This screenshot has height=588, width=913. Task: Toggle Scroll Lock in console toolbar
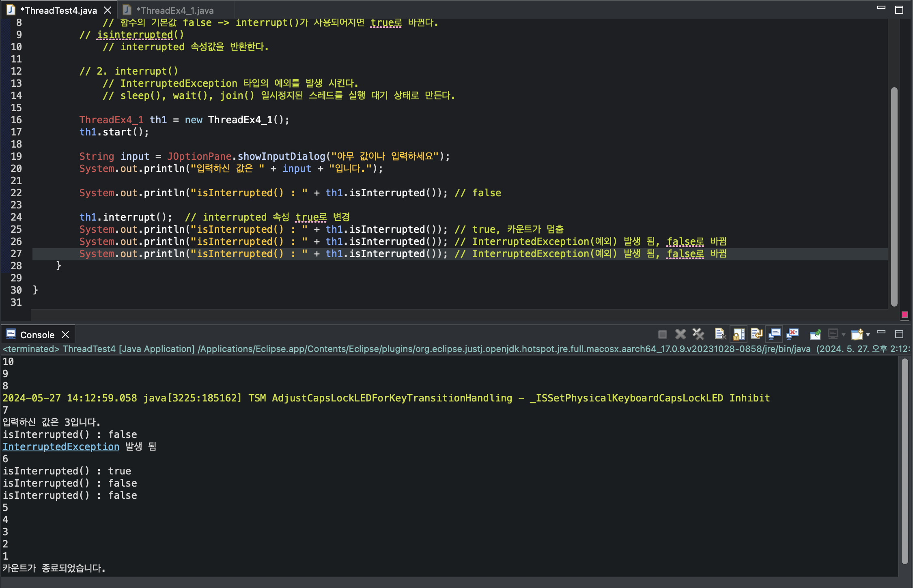(739, 334)
